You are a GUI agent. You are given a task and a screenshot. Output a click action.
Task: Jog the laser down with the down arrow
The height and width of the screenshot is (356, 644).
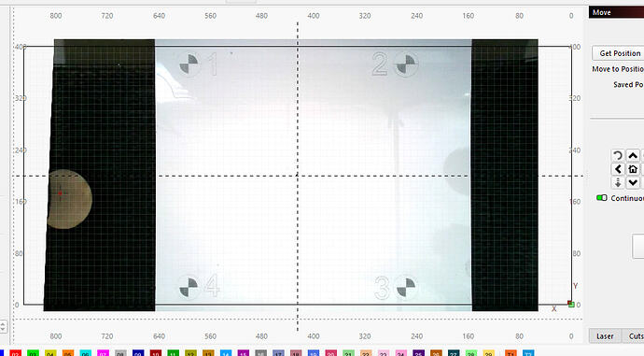pos(633,182)
